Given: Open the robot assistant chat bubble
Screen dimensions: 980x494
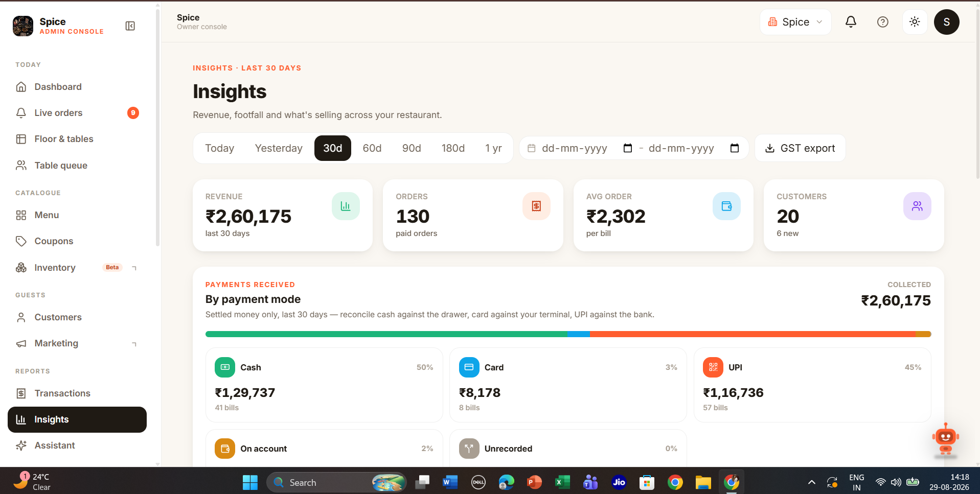Looking at the screenshot, I should pyautogui.click(x=945, y=439).
